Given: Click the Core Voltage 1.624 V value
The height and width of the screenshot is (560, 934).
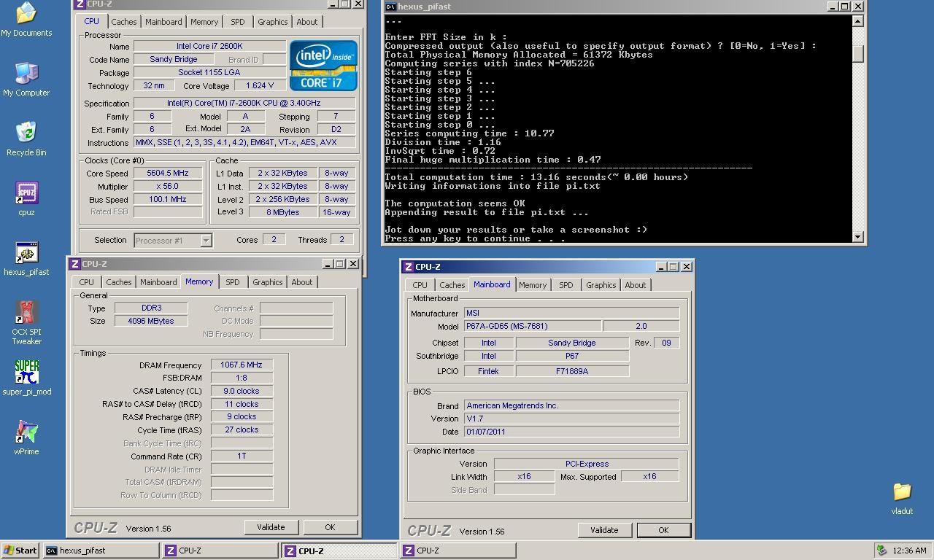Looking at the screenshot, I should [x=260, y=85].
